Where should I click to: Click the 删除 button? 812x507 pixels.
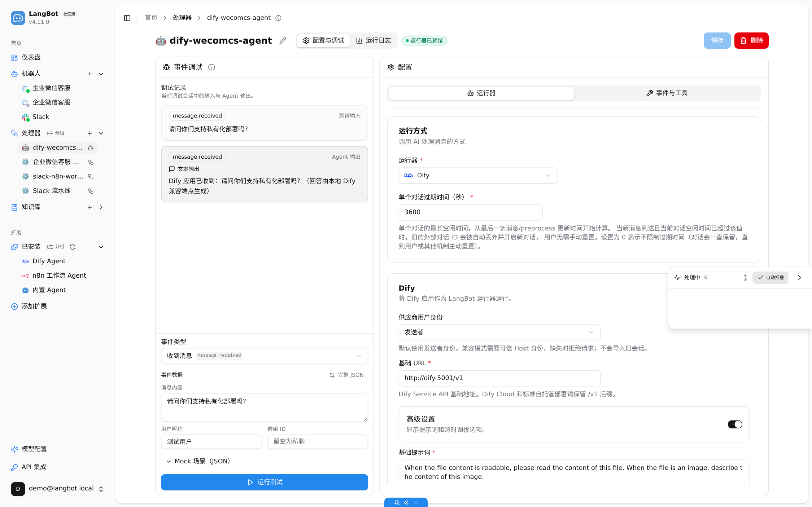point(751,40)
